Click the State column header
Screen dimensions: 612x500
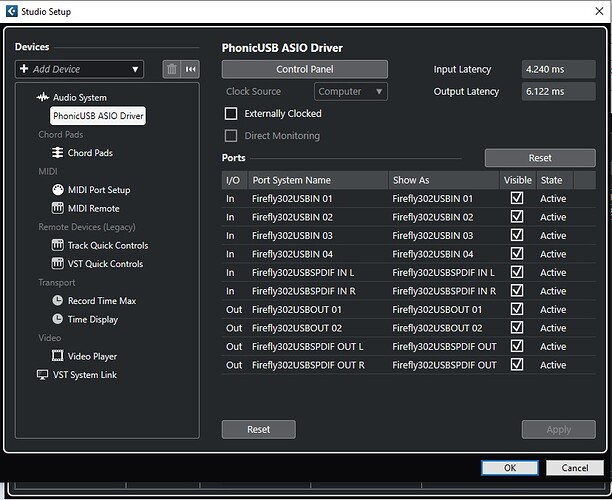[x=555, y=180]
